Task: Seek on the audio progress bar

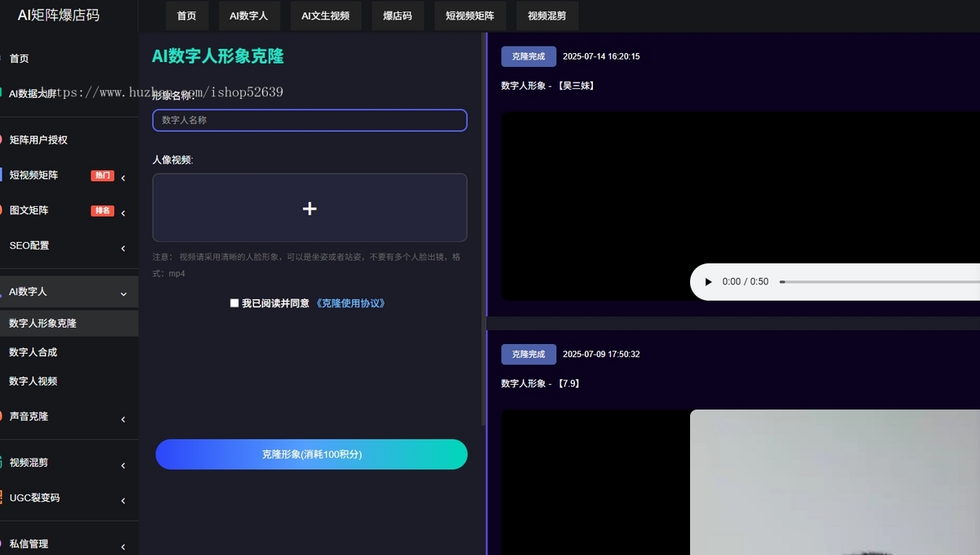Action: coord(880,282)
